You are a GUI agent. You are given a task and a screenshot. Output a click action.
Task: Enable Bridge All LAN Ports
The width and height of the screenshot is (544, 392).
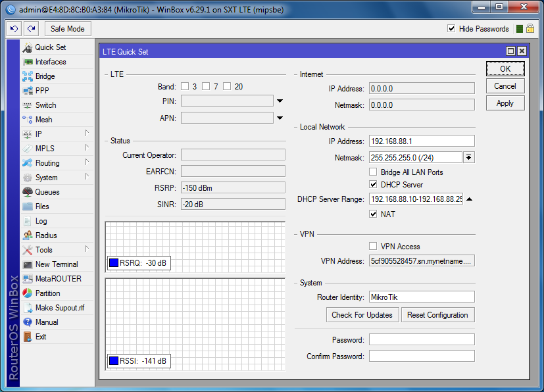374,172
